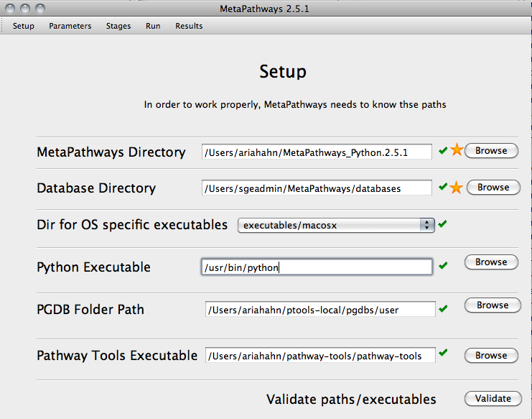The image size is (532, 419).
Task: Click the 'Dir for OS specific executables' label
Action: 132,225
